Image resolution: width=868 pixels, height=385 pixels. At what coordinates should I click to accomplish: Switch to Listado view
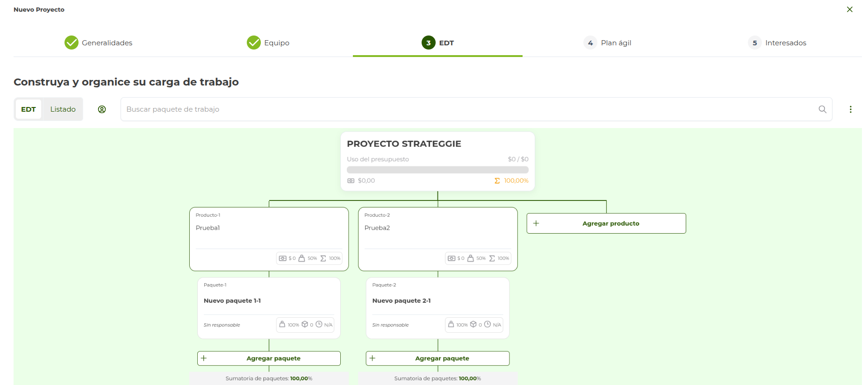click(63, 109)
